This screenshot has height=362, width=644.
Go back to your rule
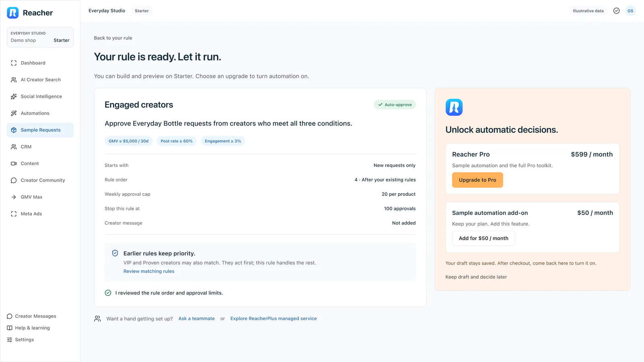click(113, 38)
